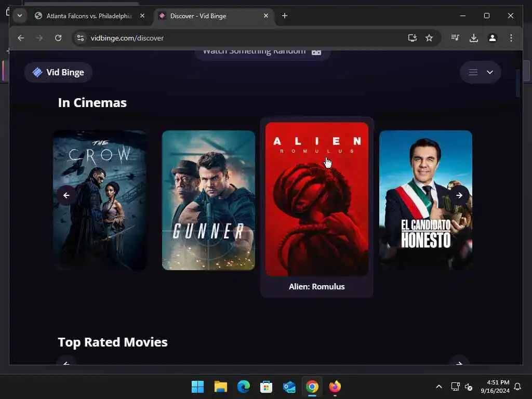Open the hamburger menu dropdown on Vid Binge
Viewport: 532px width, 399px height.
click(x=480, y=72)
